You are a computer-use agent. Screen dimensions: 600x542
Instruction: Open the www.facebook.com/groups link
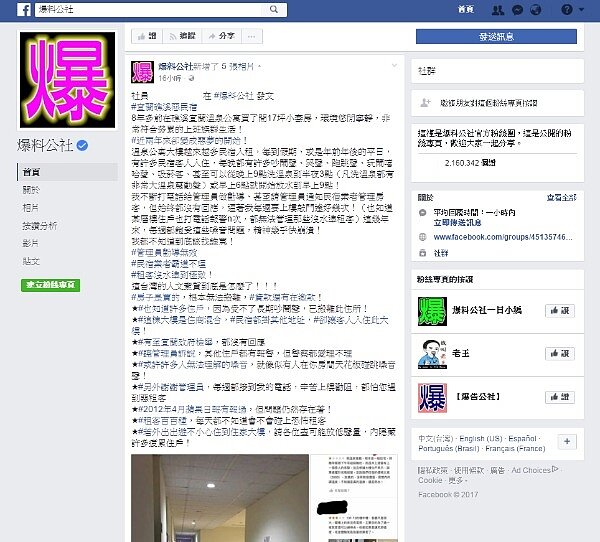[x=503, y=237]
